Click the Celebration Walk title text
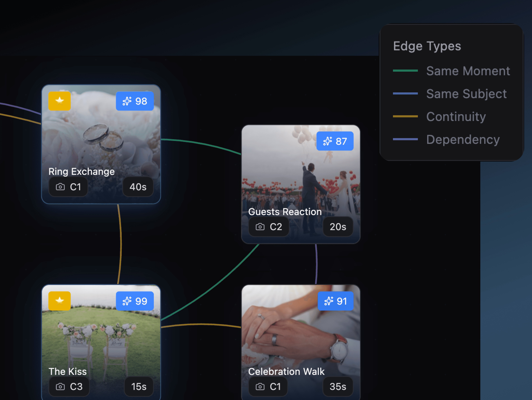Screen dimensions: 532x400 pos(286,371)
